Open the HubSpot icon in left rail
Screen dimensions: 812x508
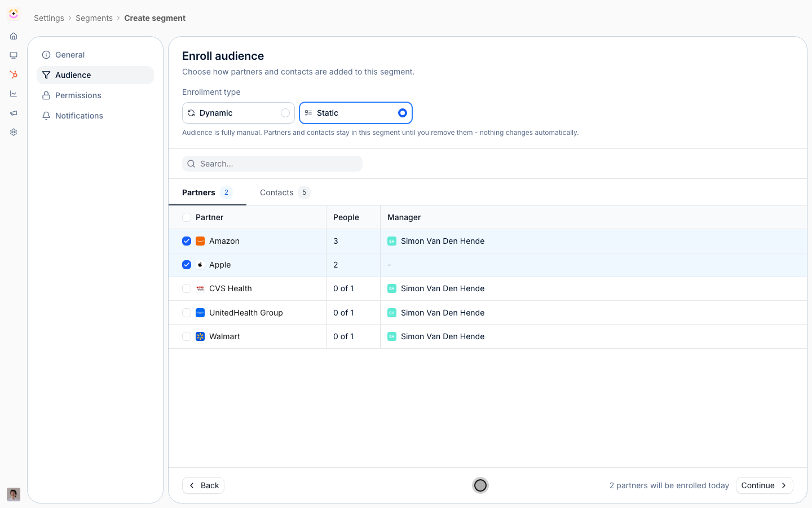tap(14, 75)
